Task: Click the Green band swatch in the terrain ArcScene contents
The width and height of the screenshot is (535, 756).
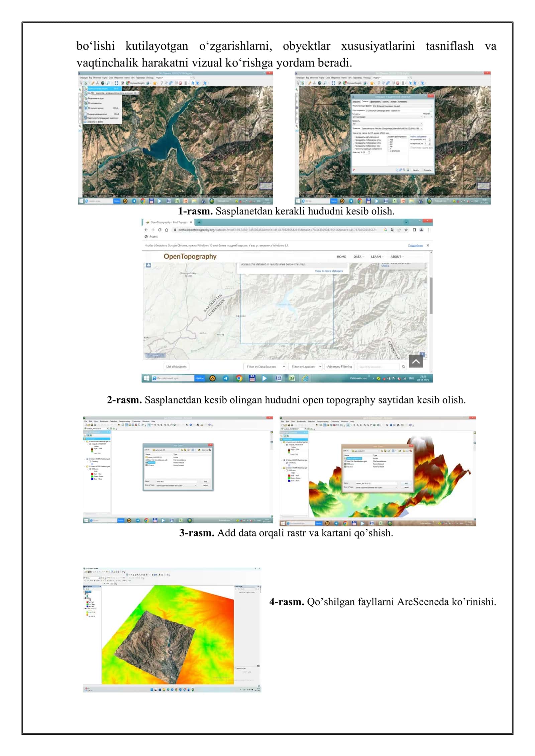Action: [x=289, y=478]
